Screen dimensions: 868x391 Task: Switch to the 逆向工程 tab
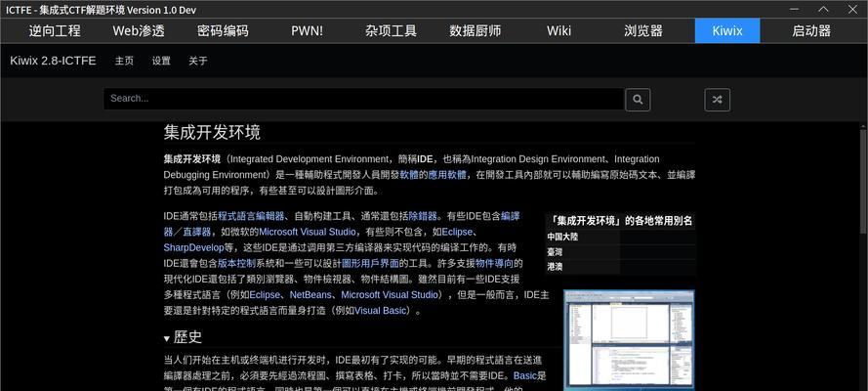pos(55,30)
